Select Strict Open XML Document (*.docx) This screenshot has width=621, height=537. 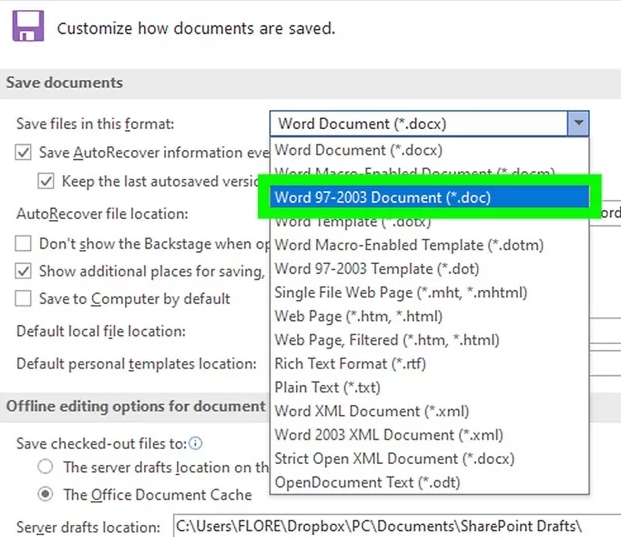coord(429,459)
